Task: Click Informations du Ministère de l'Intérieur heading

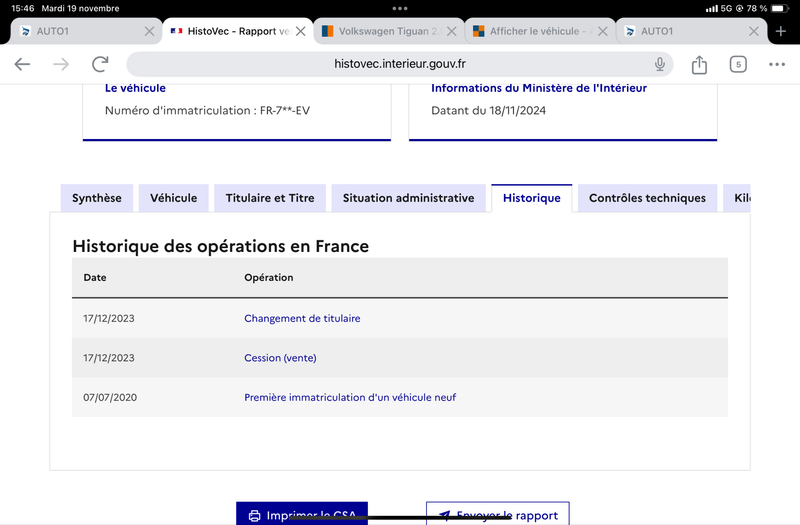Action: coord(539,88)
